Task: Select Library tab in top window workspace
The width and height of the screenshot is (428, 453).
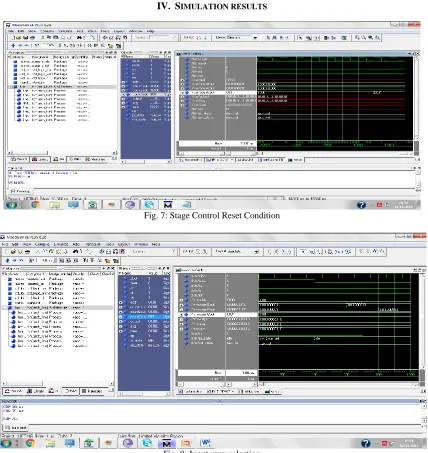Action: [x=40, y=159]
